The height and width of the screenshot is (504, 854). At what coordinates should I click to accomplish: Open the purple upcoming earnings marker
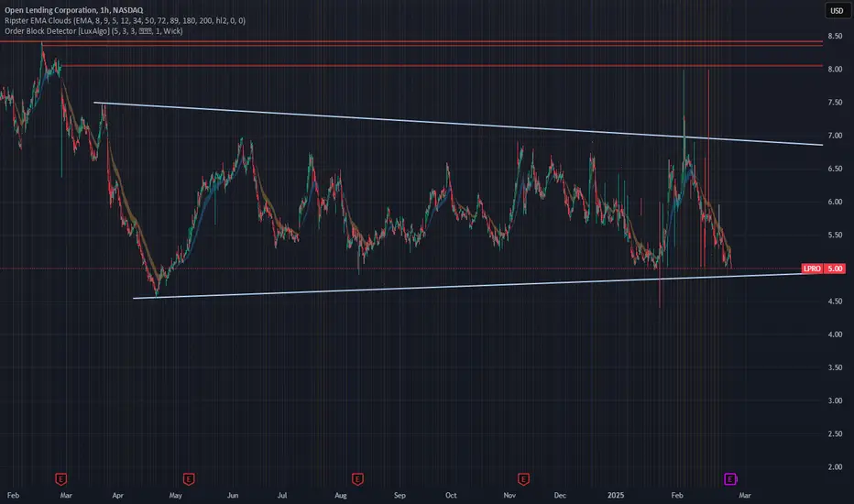(729, 479)
